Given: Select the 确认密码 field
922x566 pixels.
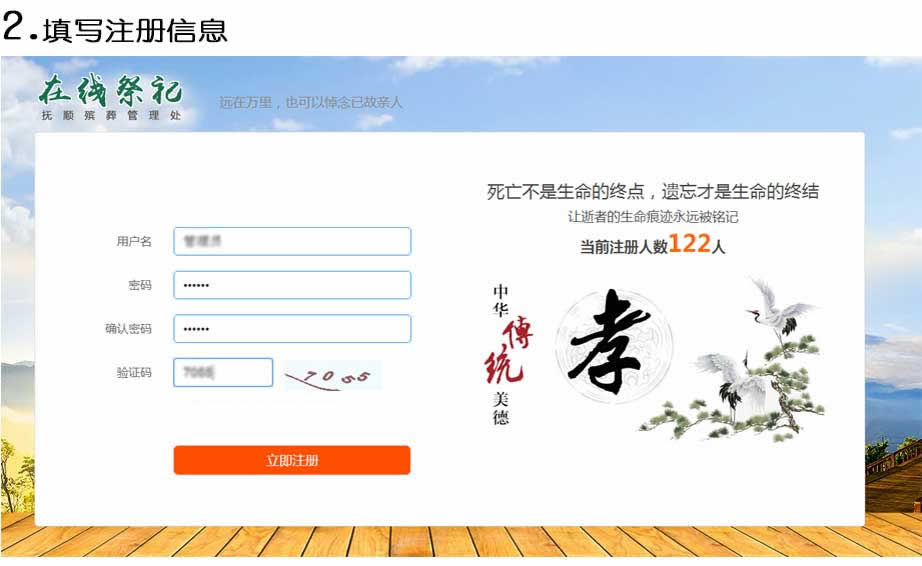Looking at the screenshot, I should [x=292, y=329].
